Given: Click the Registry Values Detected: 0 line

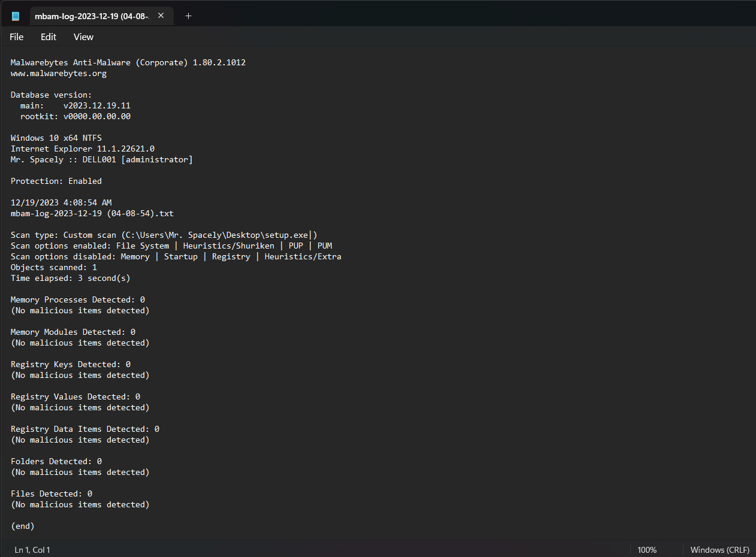Looking at the screenshot, I should (x=75, y=396).
